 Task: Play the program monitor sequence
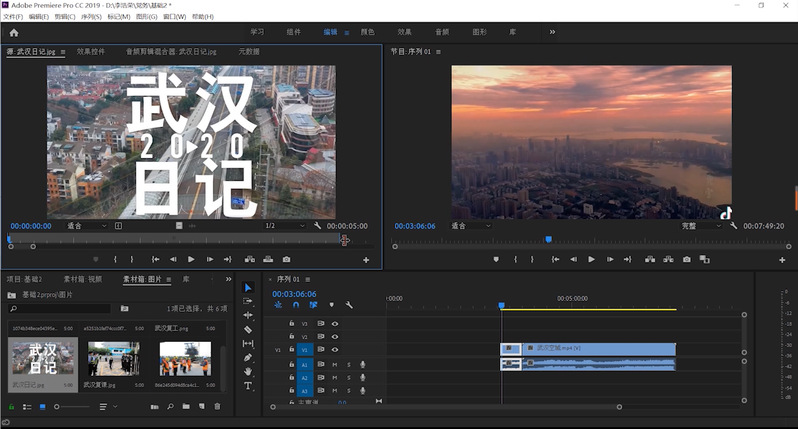(591, 259)
